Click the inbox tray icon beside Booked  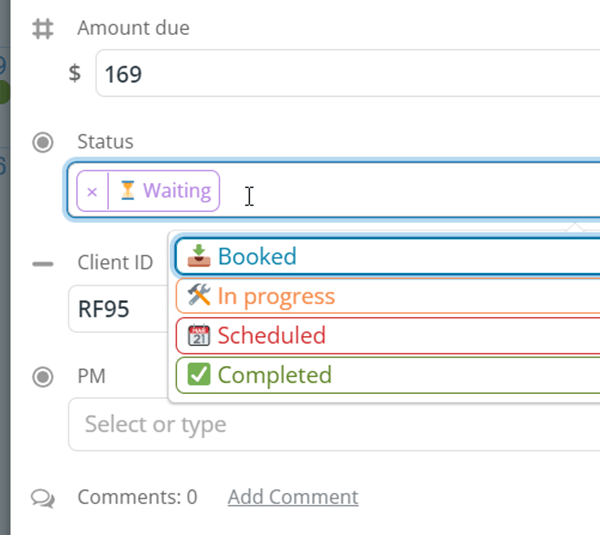[x=199, y=256]
